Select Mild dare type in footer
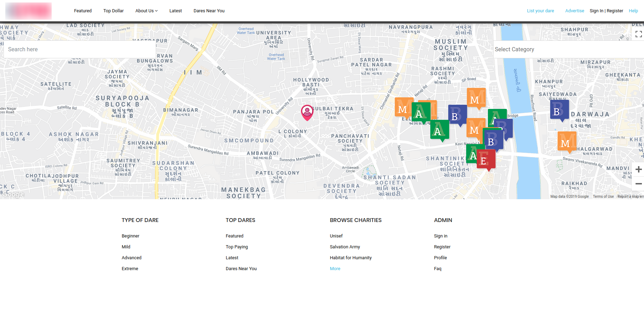Viewport: 644px width, 313px height. coord(126,247)
